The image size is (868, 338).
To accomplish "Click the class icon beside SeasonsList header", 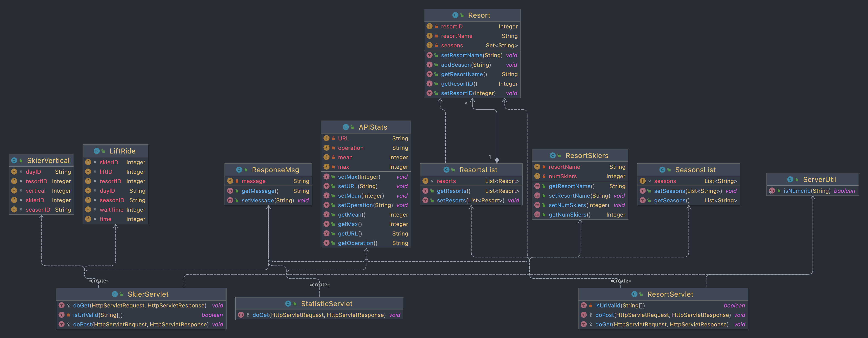I will point(662,170).
